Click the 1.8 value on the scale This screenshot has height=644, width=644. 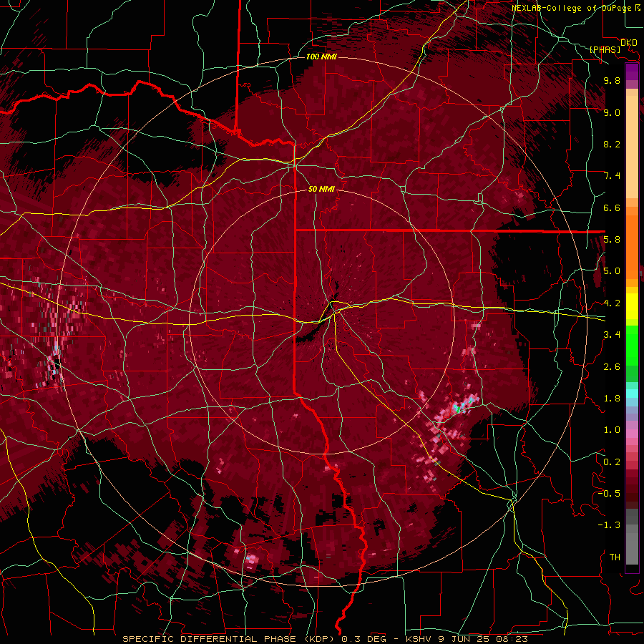[x=612, y=399]
